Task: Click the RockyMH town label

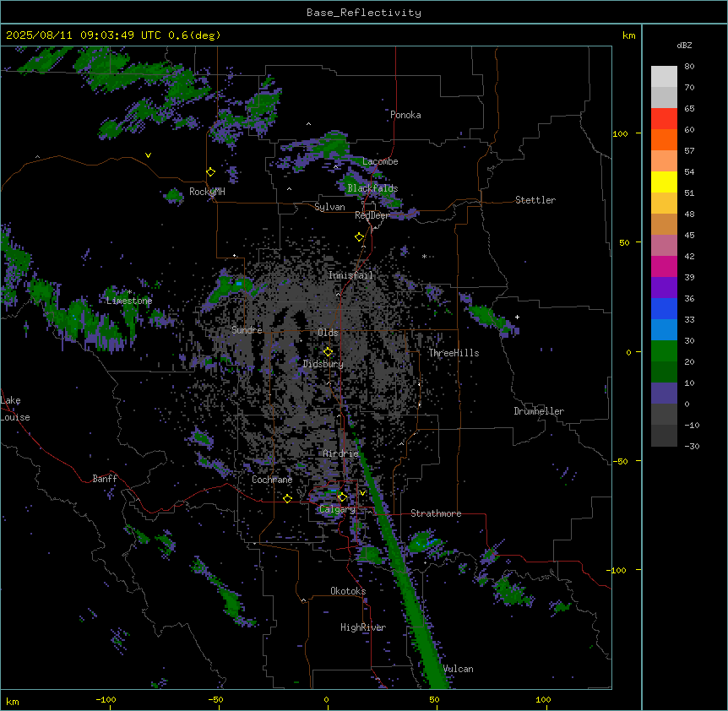Action: (207, 191)
